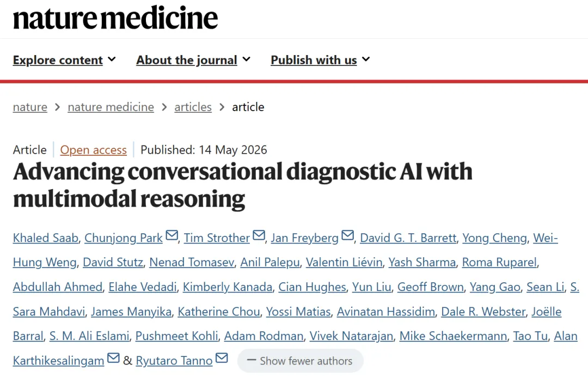Select author Katherine Chou's name

click(219, 312)
